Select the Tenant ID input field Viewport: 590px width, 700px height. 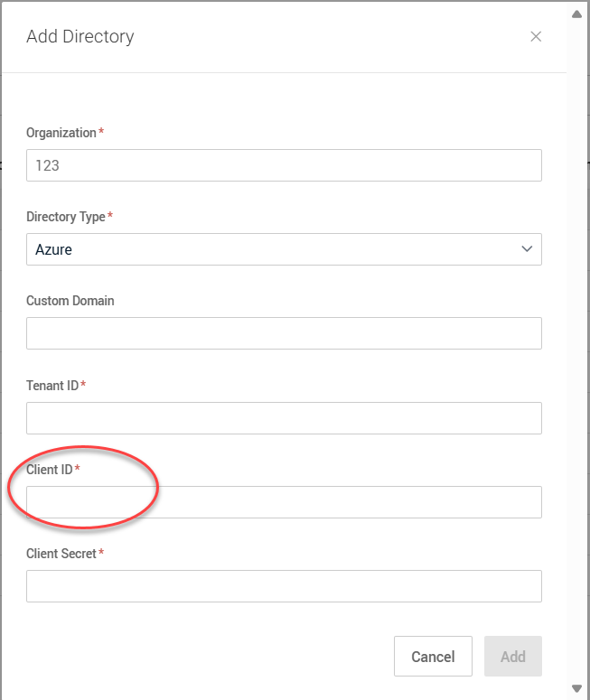click(284, 418)
